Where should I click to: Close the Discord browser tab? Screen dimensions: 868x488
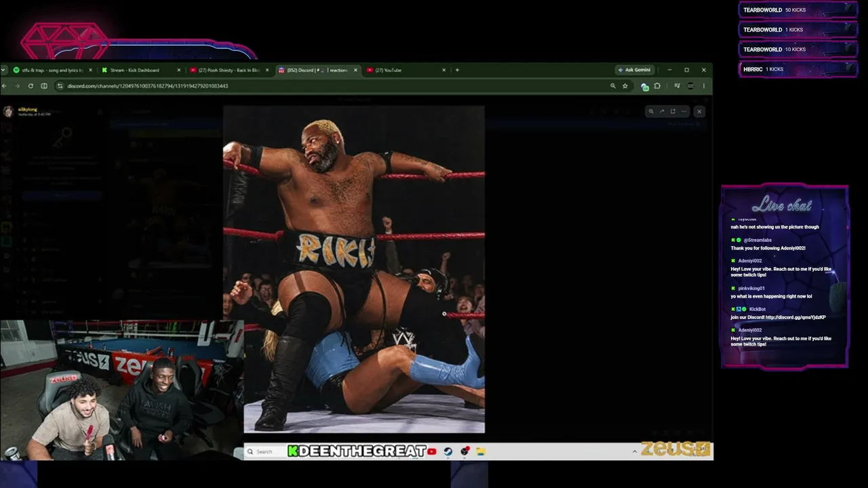[x=355, y=70]
